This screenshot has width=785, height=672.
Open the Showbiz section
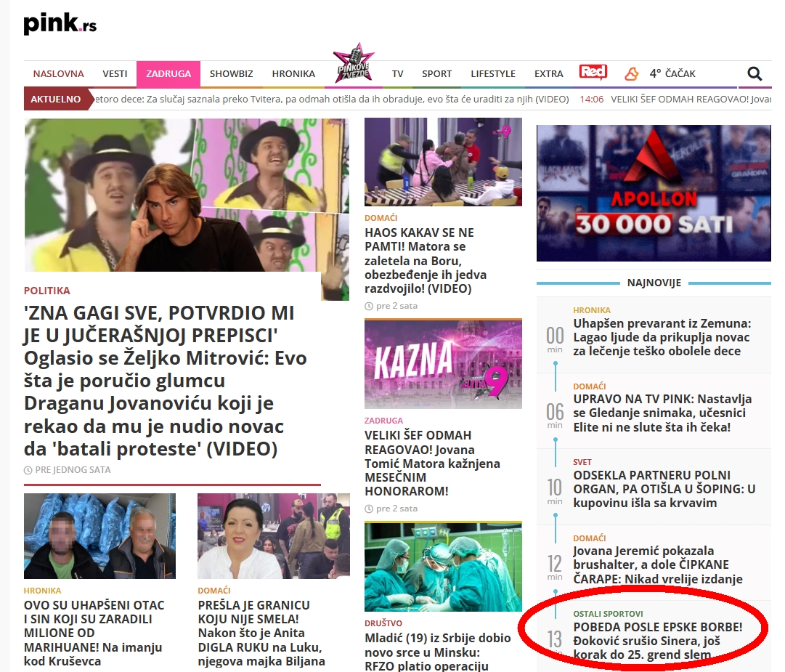coord(231,73)
